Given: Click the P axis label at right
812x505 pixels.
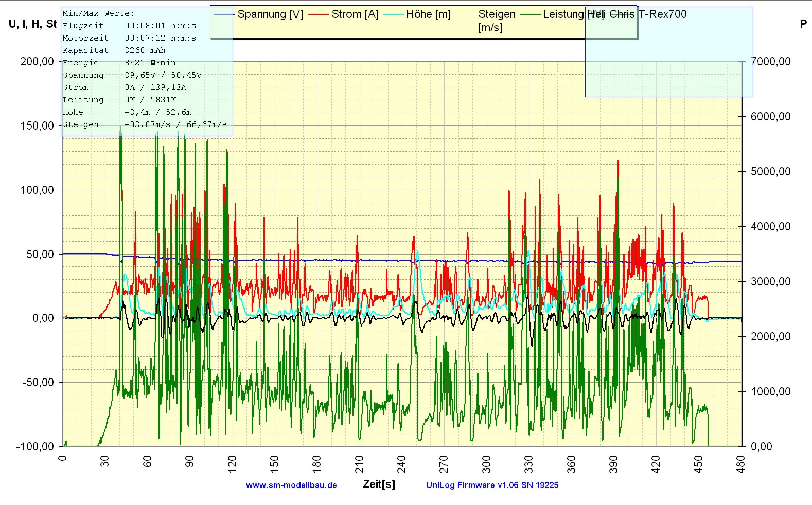Looking at the screenshot, I should click(803, 24).
